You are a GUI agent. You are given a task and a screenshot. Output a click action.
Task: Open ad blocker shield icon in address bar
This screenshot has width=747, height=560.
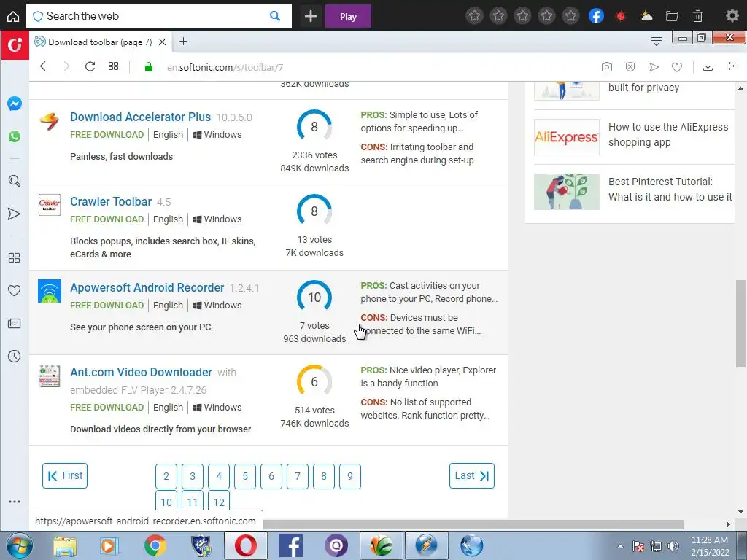tap(630, 67)
